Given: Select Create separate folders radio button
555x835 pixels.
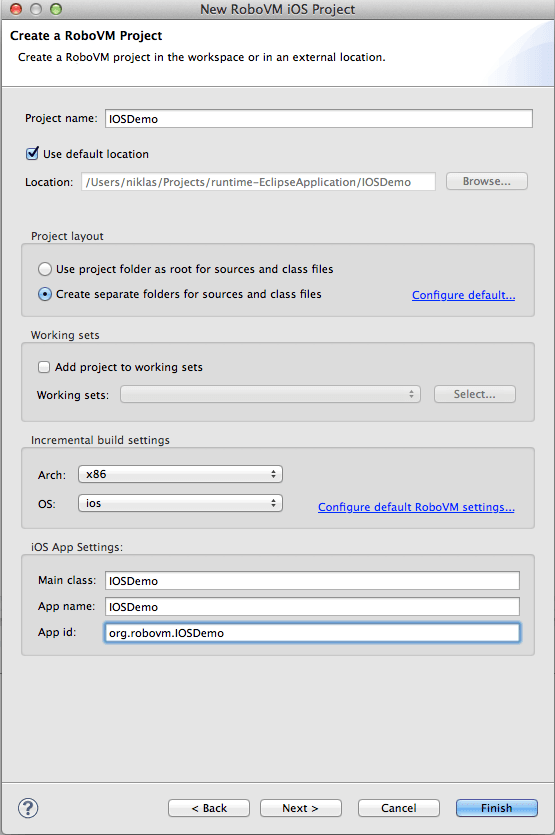Looking at the screenshot, I should point(45,294).
